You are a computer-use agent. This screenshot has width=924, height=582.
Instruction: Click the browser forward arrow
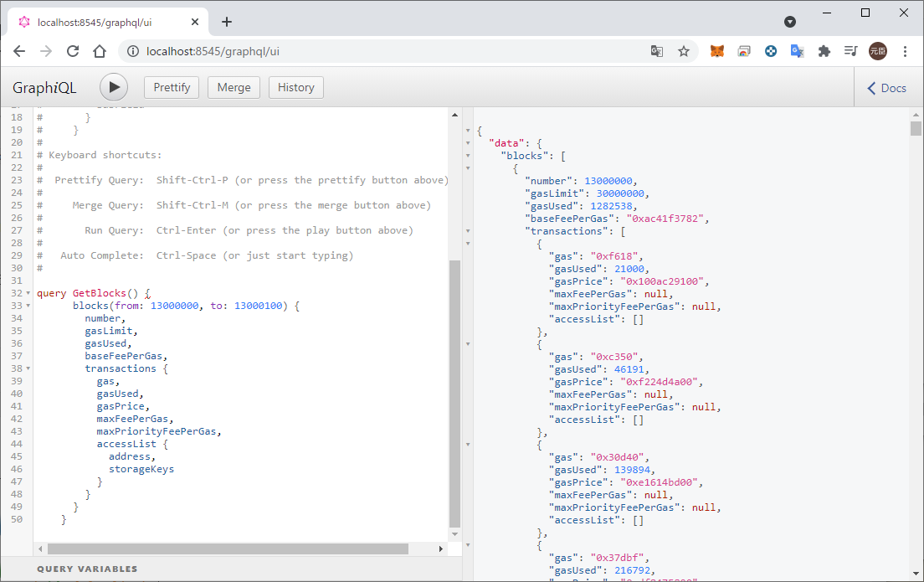click(46, 51)
